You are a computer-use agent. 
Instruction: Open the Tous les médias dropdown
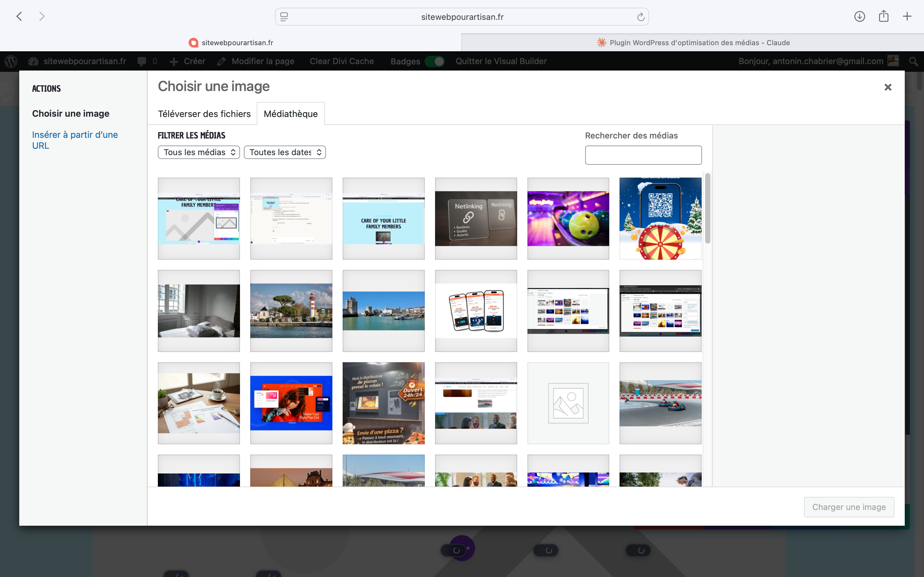(199, 152)
